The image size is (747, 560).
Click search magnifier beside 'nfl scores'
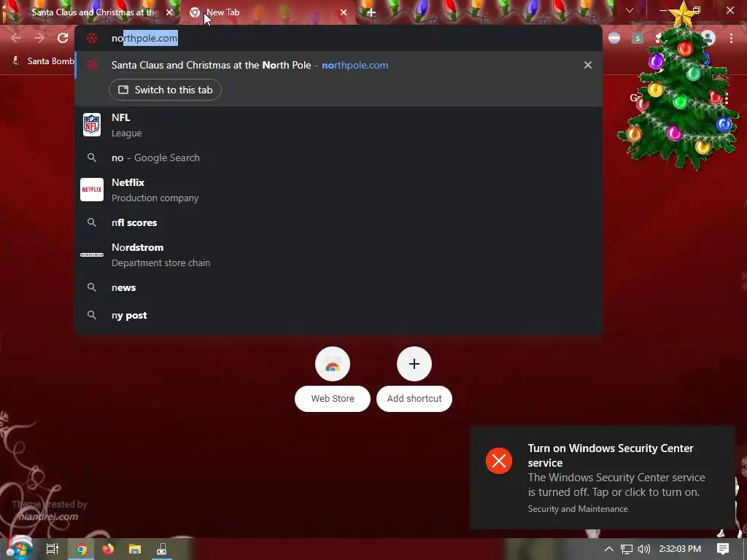(92, 222)
